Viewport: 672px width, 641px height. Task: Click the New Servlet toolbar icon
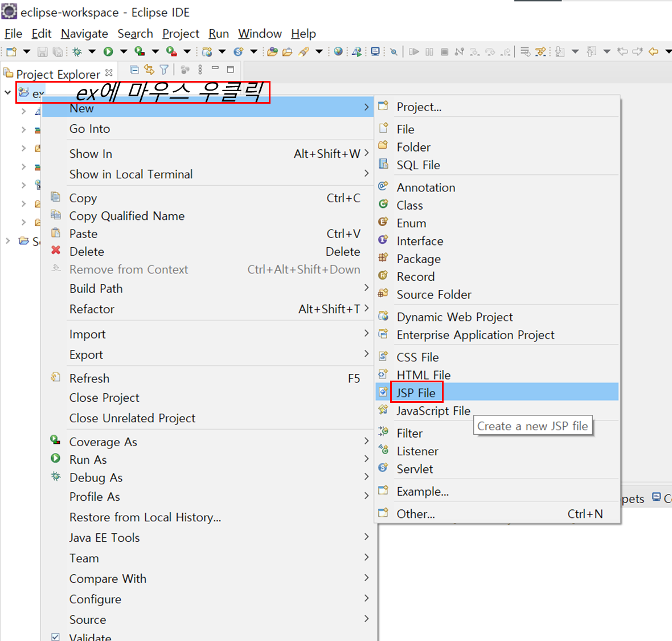[238, 52]
